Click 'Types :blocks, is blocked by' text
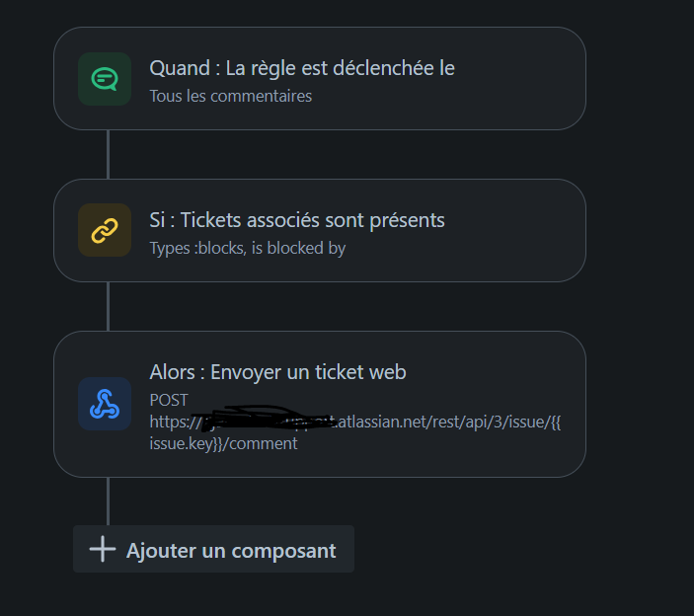 coord(248,248)
